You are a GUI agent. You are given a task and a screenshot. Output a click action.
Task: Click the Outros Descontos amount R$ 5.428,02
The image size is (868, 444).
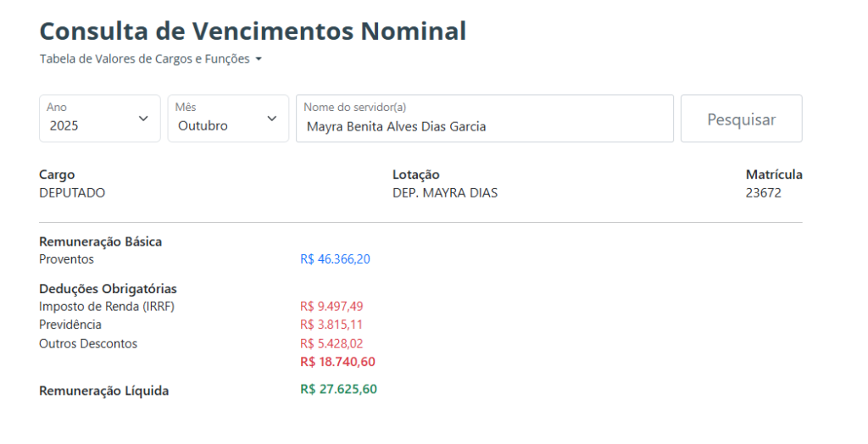pos(331,344)
